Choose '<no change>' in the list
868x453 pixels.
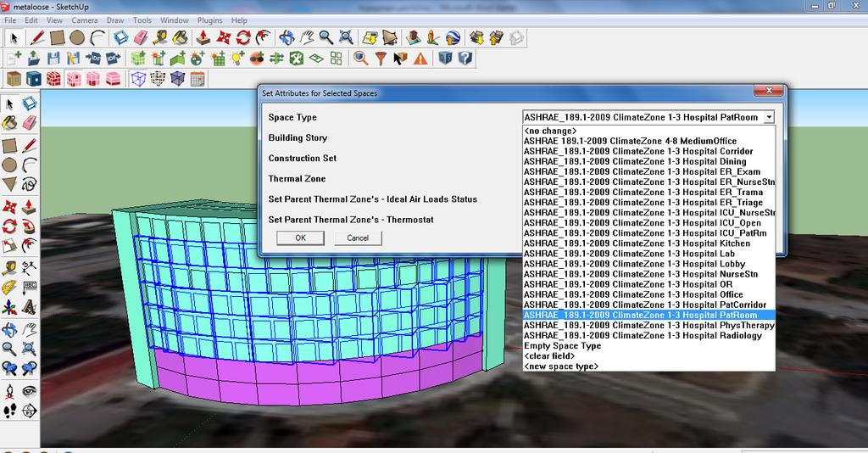[648, 131]
